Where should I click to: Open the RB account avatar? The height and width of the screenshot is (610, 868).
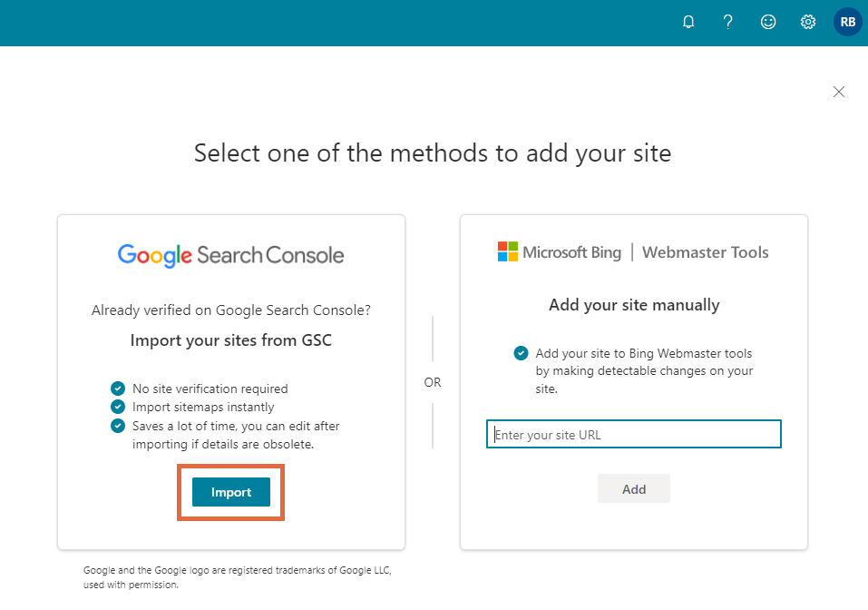[848, 22]
